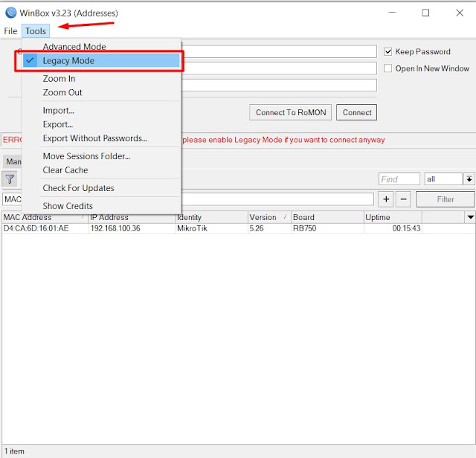Focus the first login input field
The width and height of the screenshot is (476, 458).
point(280,51)
